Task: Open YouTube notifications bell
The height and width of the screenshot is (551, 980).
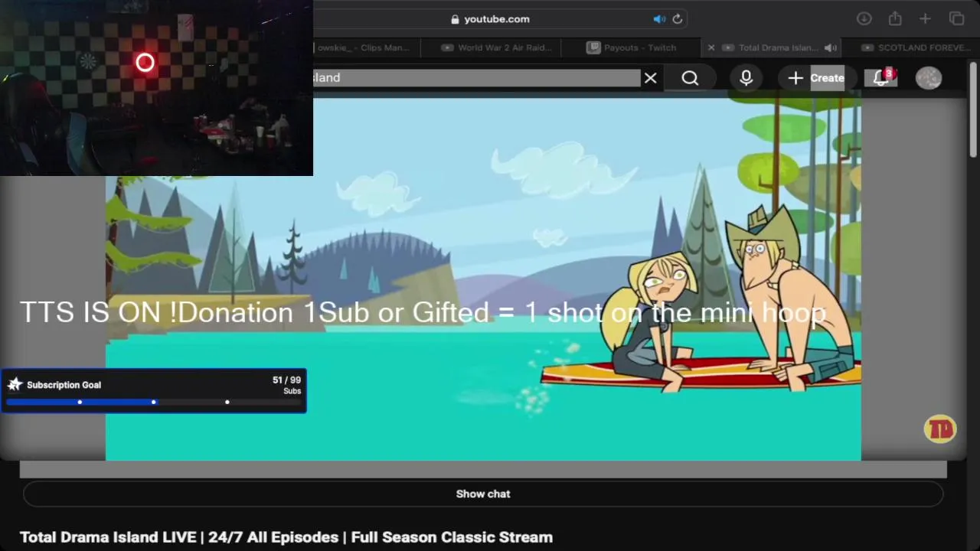Action: point(881,78)
